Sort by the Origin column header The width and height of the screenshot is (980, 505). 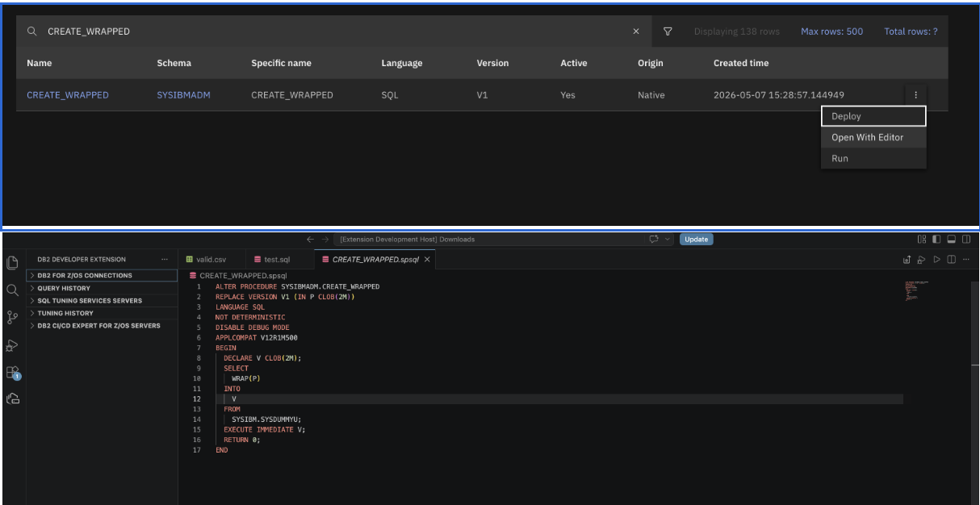651,63
